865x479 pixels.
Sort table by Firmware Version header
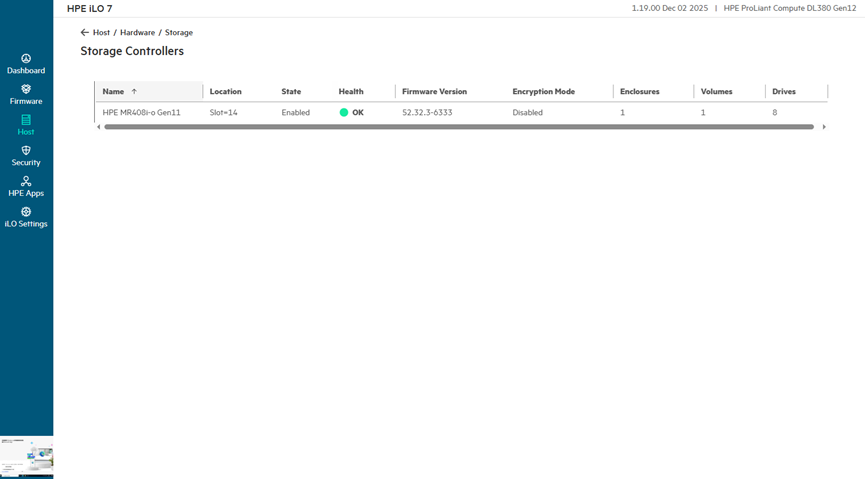coord(434,92)
